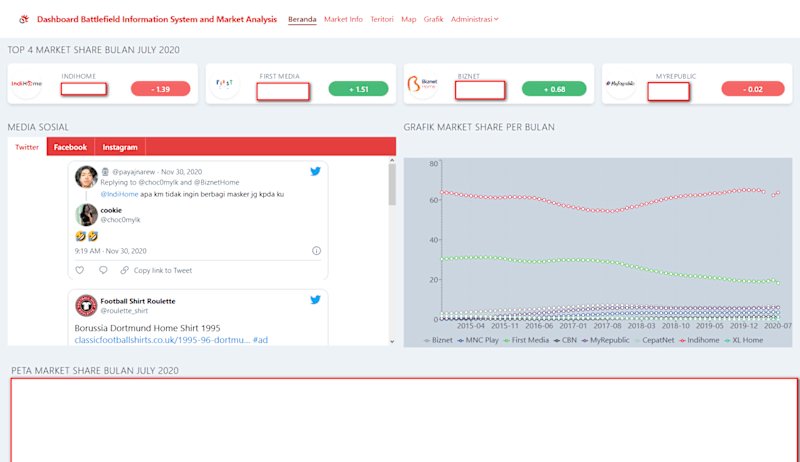This screenshot has height=462, width=800.
Task: Click the reply speech bubble icon
Action: coord(103,270)
